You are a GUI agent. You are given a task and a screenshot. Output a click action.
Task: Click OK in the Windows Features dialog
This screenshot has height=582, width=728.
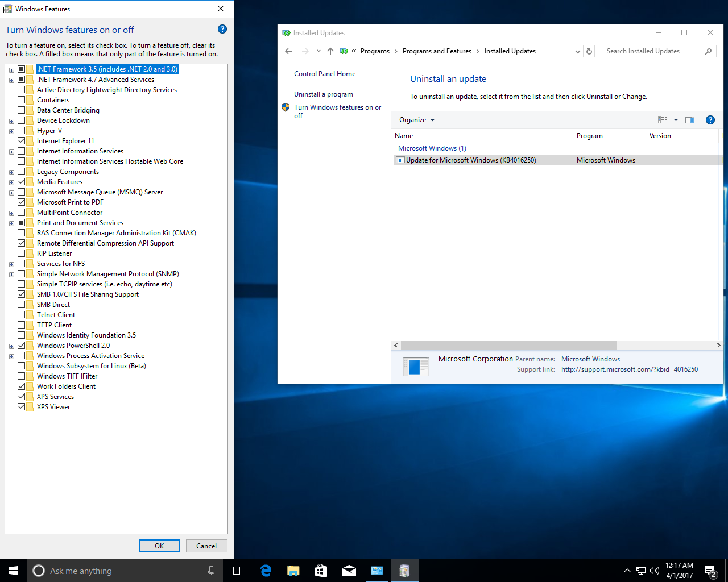coord(159,546)
